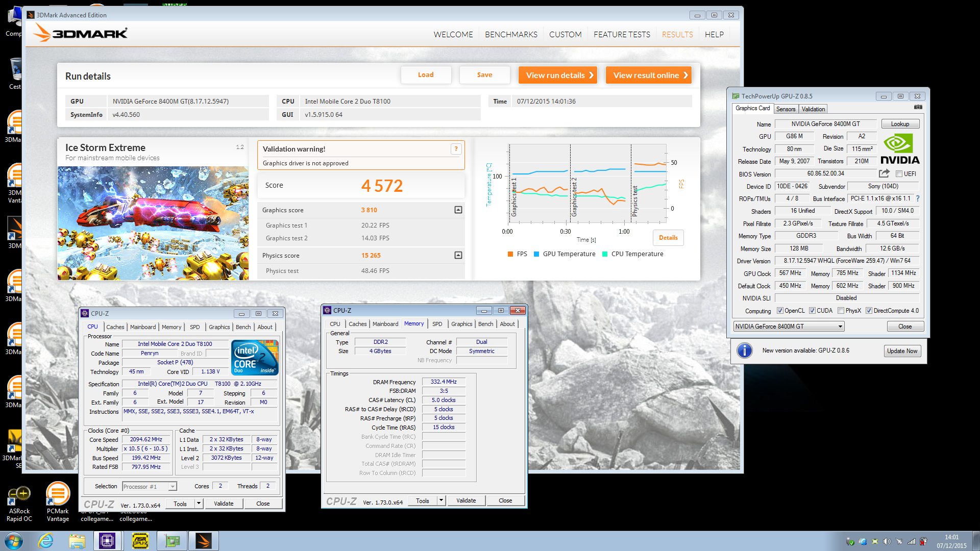
Task: Switch to the Caches tab in the left CPU-Z window
Action: coord(115,327)
